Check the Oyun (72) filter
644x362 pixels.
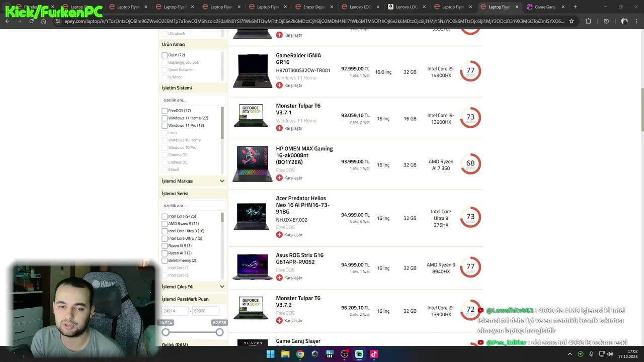[165, 55]
